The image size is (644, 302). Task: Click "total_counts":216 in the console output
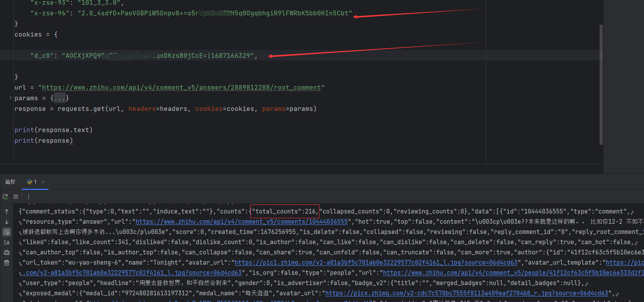tap(284, 212)
